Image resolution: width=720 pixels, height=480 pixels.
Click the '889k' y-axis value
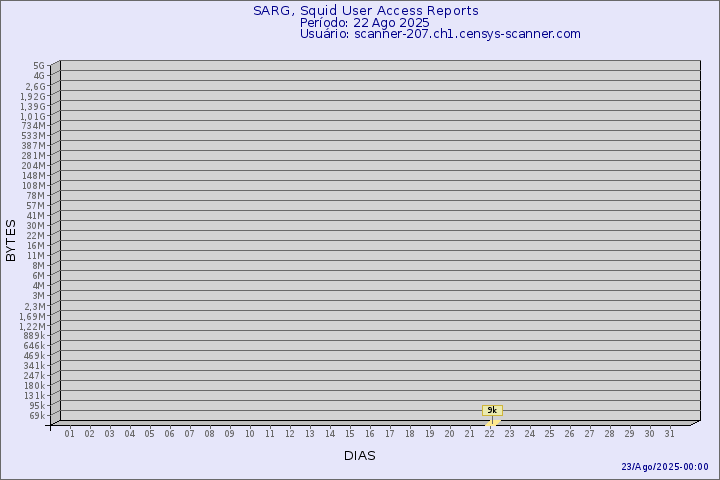[34, 336]
